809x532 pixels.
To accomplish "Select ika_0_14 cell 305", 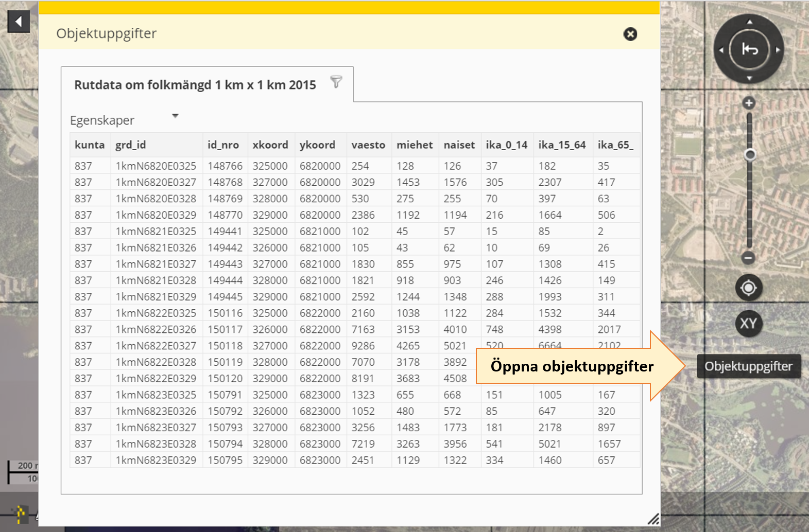I will (507, 183).
